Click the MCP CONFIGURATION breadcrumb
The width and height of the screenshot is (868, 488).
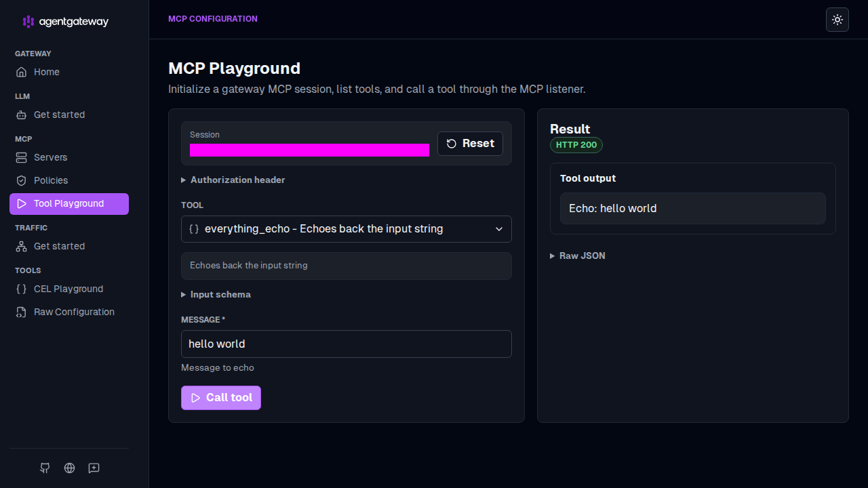(x=213, y=19)
